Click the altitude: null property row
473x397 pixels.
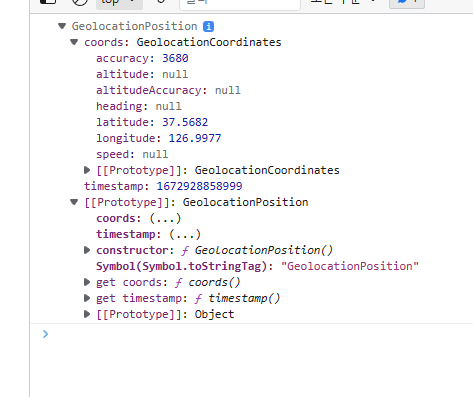pos(142,74)
